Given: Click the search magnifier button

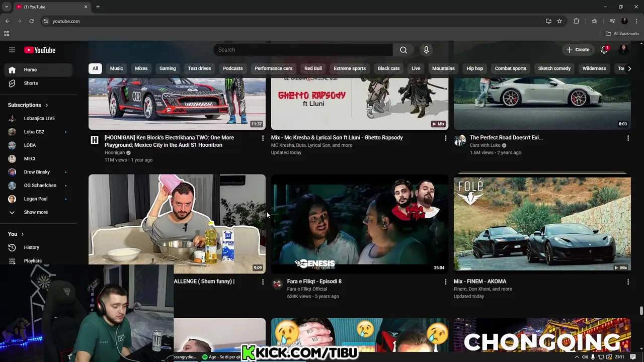Looking at the screenshot, I should tap(403, 50).
